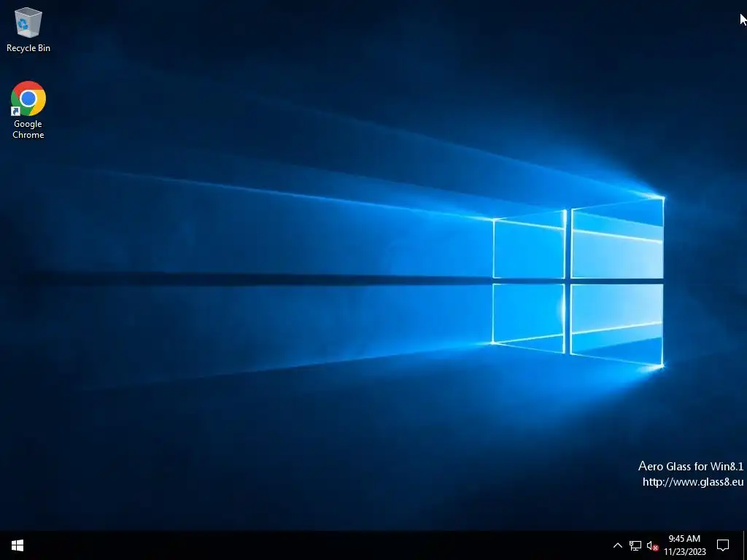Expand the hidden system tray icons chevron

pos(617,545)
